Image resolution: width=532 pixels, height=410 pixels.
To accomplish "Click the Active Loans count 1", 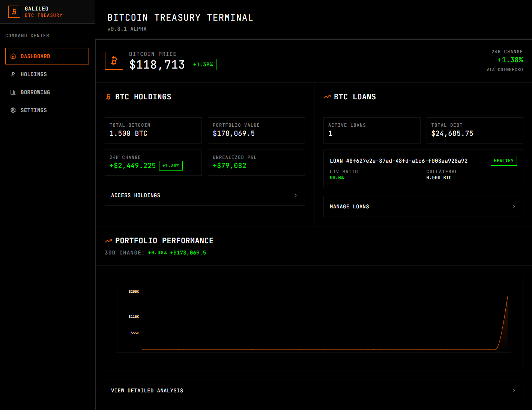I will coord(331,133).
